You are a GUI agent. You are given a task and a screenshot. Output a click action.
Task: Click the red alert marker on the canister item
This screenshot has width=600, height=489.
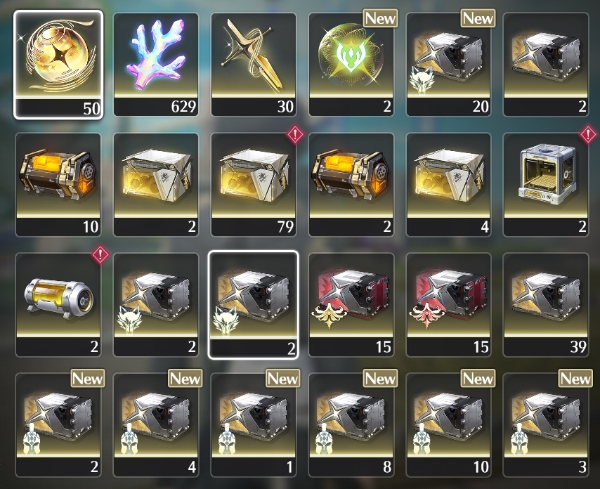point(101,254)
